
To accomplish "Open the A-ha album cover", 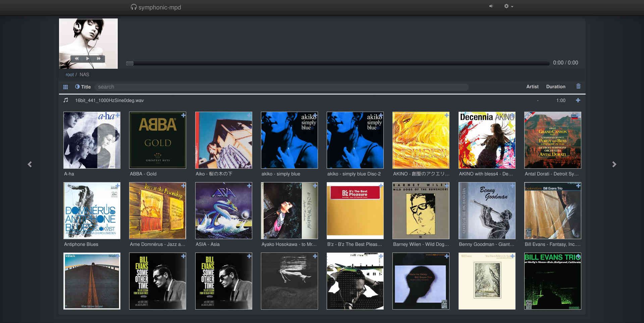I will pyautogui.click(x=92, y=140).
